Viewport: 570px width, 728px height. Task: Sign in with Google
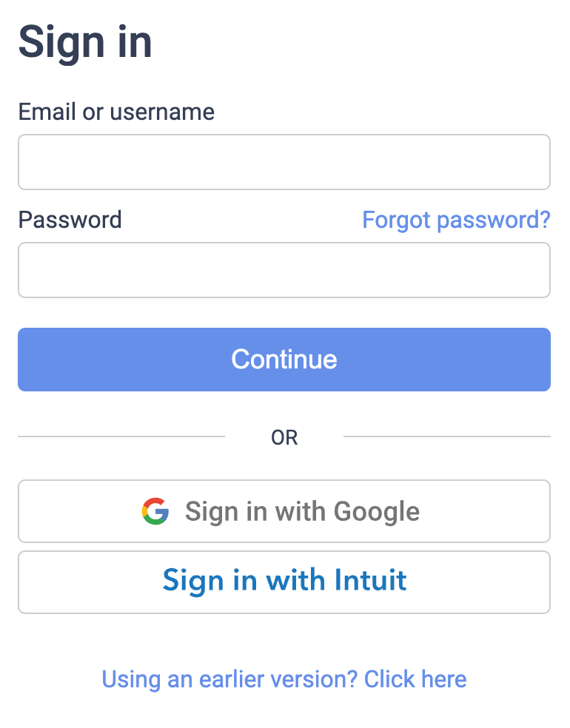[284, 511]
